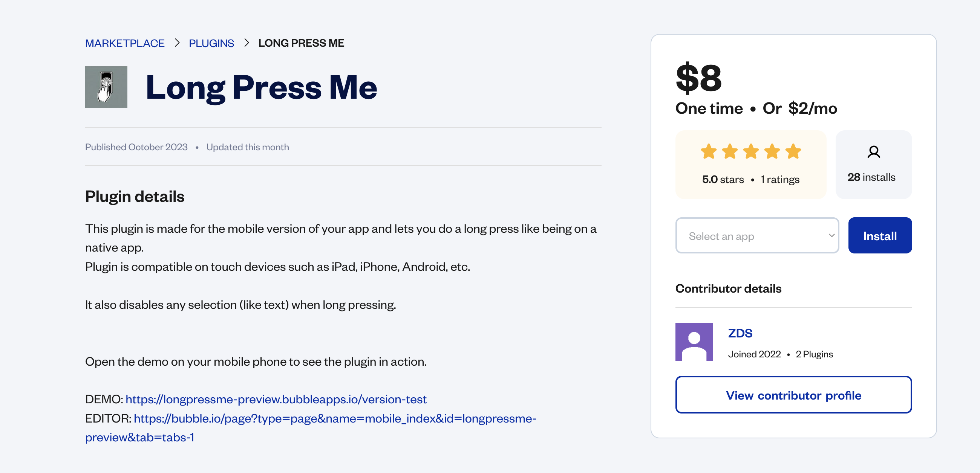Open the Select an app dropdown
The width and height of the screenshot is (980, 473).
click(757, 235)
